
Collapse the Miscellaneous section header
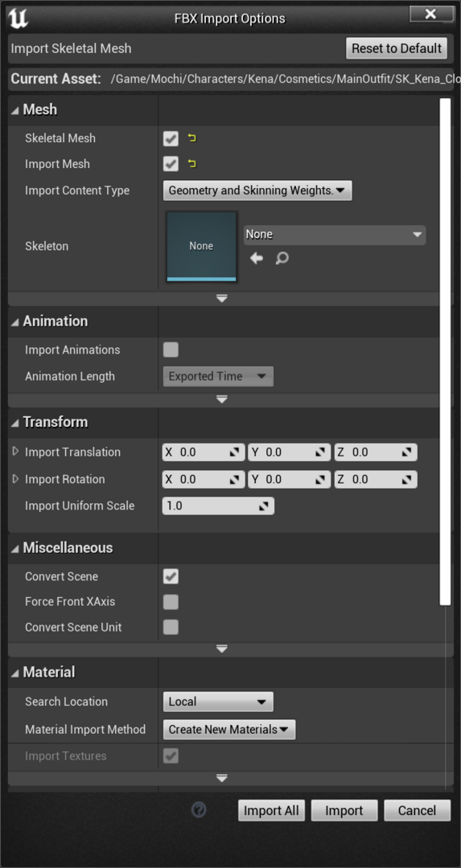pyautogui.click(x=61, y=547)
